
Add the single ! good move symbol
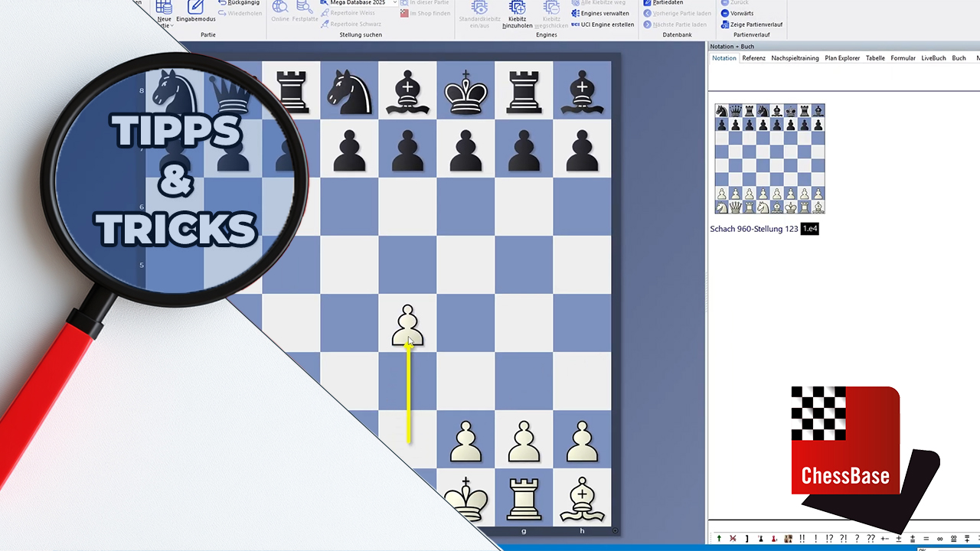click(x=816, y=539)
